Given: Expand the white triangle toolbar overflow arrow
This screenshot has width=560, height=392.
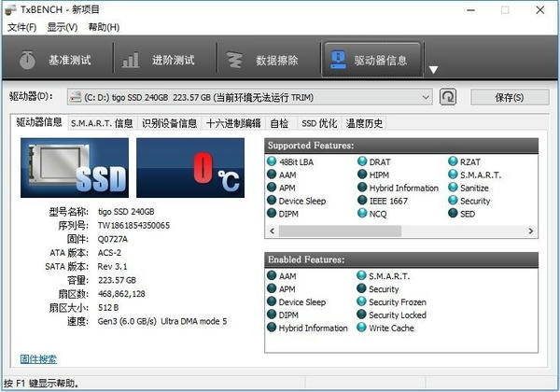Looking at the screenshot, I should (x=433, y=70).
